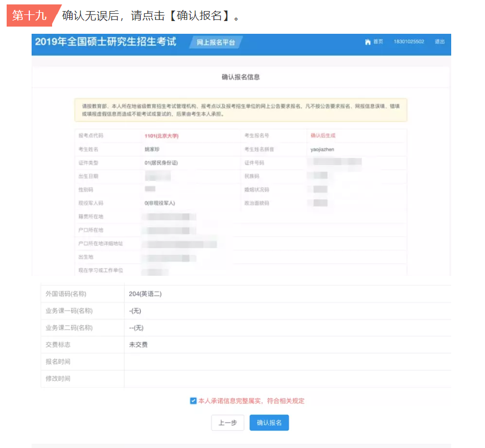The height and width of the screenshot is (448, 485).
Task: Click the orange 第十九 step badge
Action: [30, 16]
